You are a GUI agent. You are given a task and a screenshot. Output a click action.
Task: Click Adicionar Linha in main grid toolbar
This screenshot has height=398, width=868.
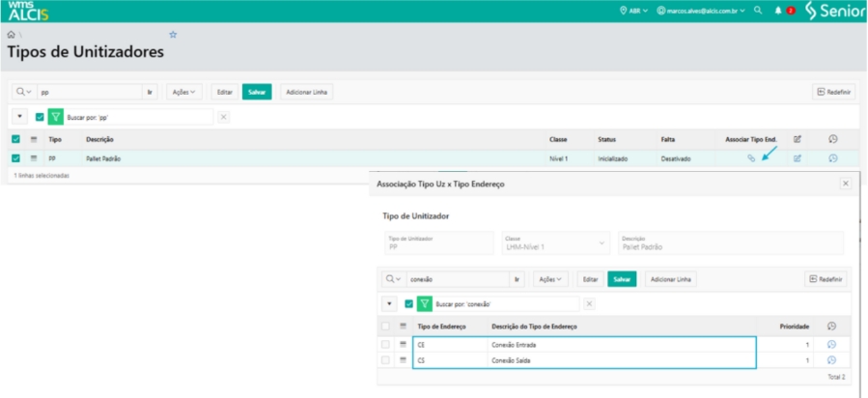307,92
